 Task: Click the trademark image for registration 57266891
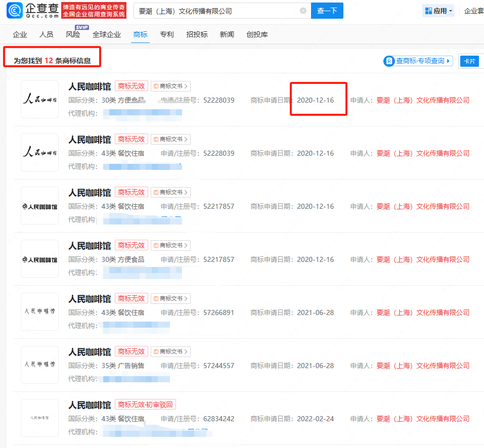pyautogui.click(x=39, y=311)
